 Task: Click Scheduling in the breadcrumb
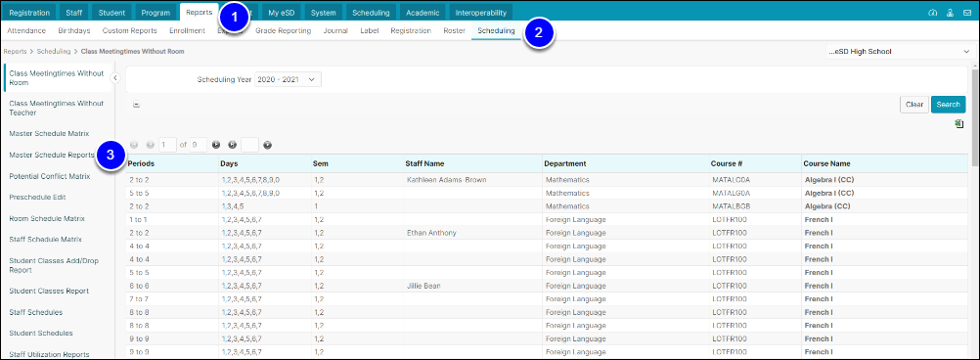point(54,51)
